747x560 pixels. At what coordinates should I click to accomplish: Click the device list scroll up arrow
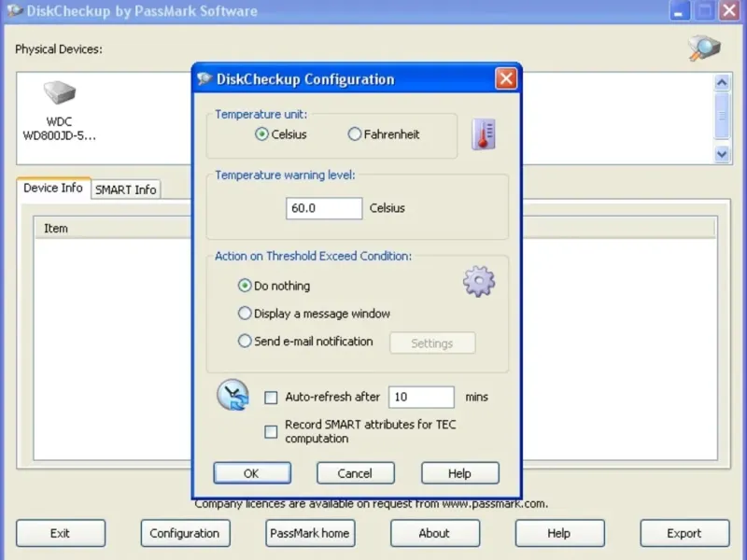(722, 83)
